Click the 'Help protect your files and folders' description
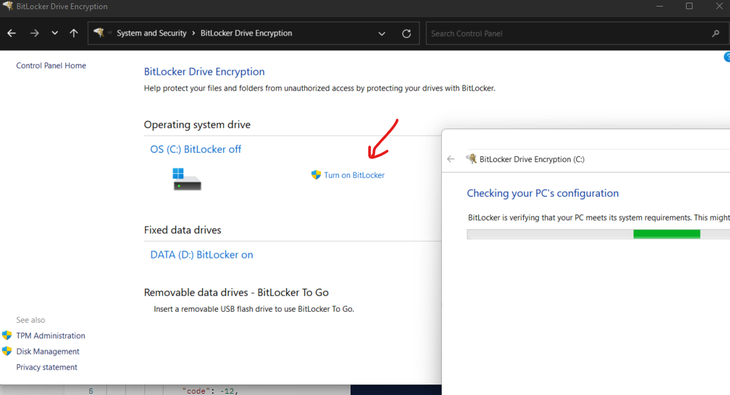730x395 pixels. (x=319, y=88)
